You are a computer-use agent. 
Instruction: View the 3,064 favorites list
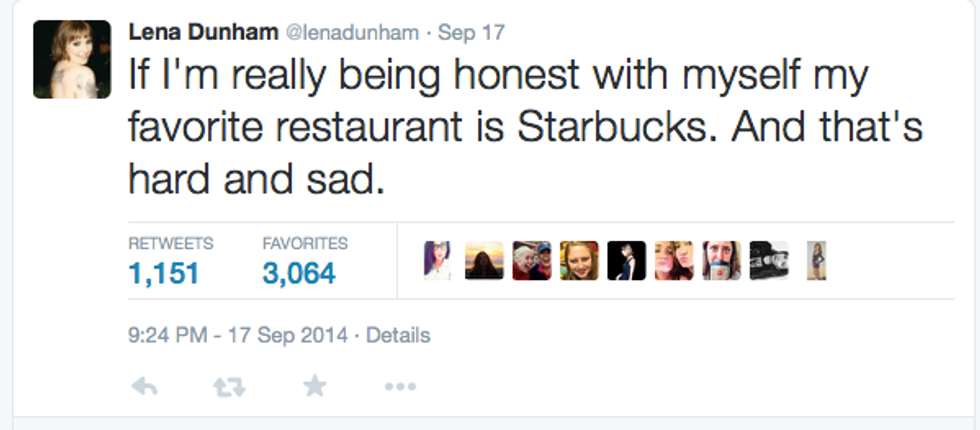point(298,272)
